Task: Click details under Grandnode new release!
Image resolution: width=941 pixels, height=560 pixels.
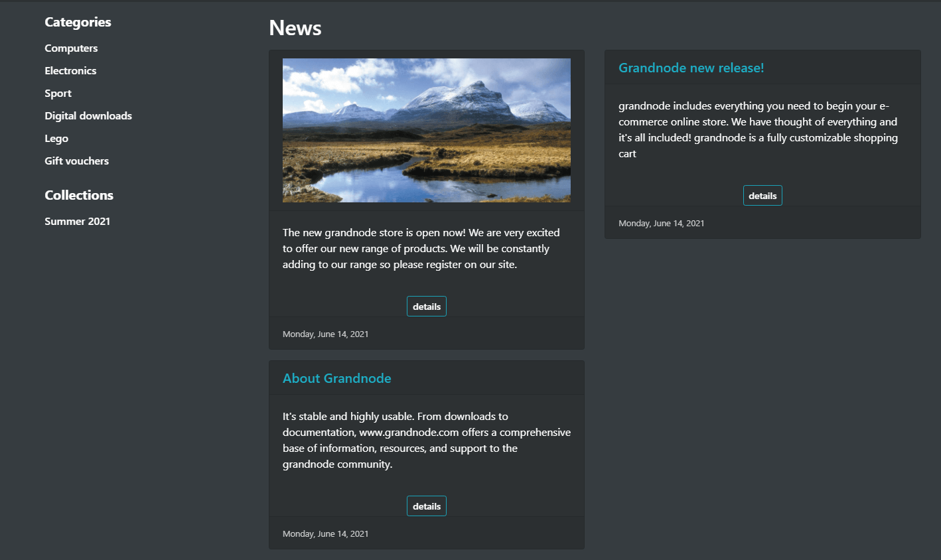Action: (x=762, y=196)
